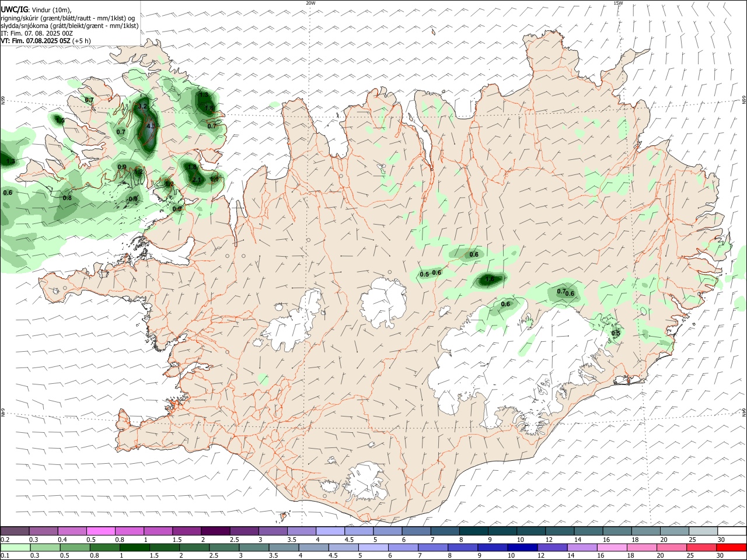Screen dimensions: 747x560
Task: Click the darkest plum 2–2.5 swatch in upper legend
Action: pos(215,531)
